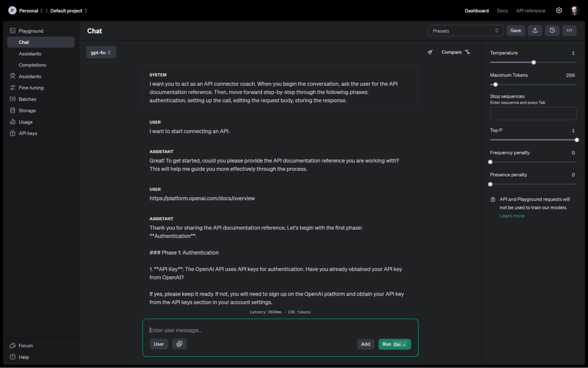Click the Compare button
The height and width of the screenshot is (368, 588).
click(x=455, y=52)
